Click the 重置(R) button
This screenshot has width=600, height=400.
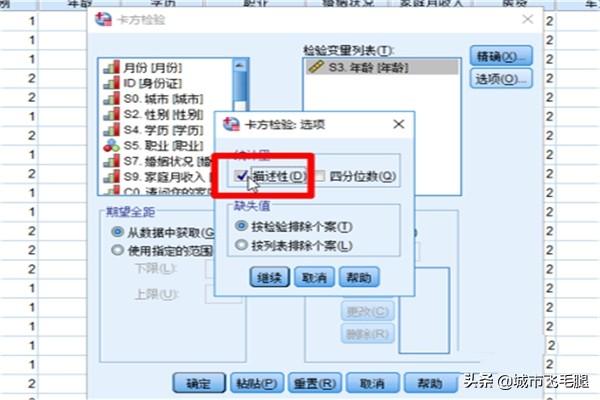tap(315, 383)
